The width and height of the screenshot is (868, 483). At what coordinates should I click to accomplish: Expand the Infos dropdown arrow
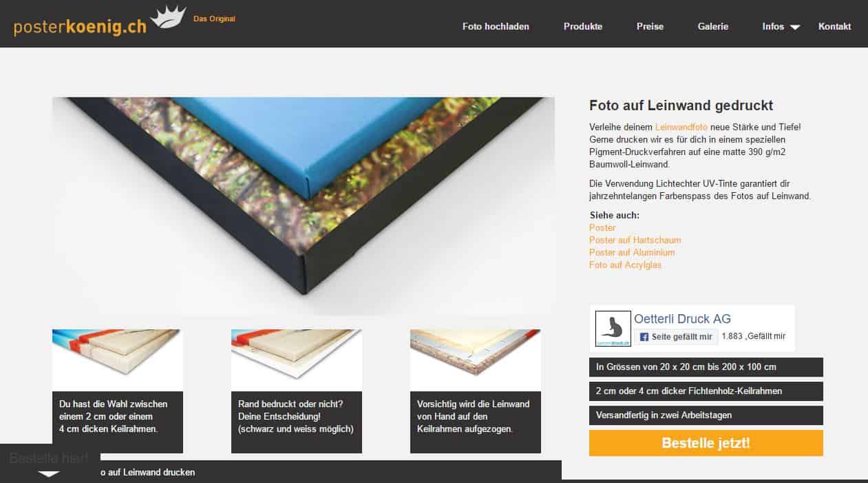coord(795,27)
